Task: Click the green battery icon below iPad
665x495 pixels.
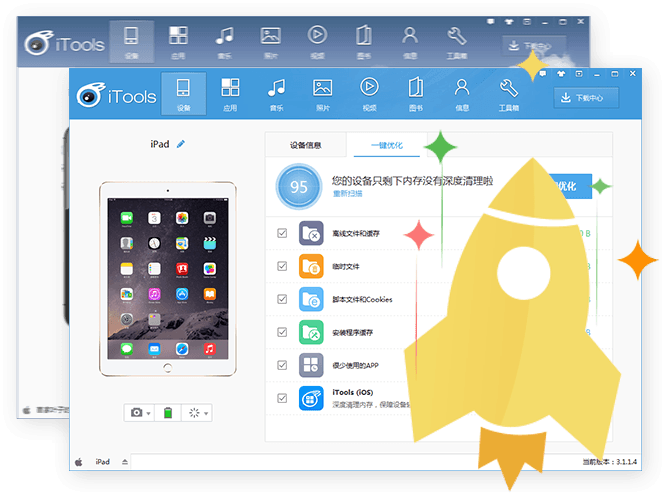Action: [168, 412]
